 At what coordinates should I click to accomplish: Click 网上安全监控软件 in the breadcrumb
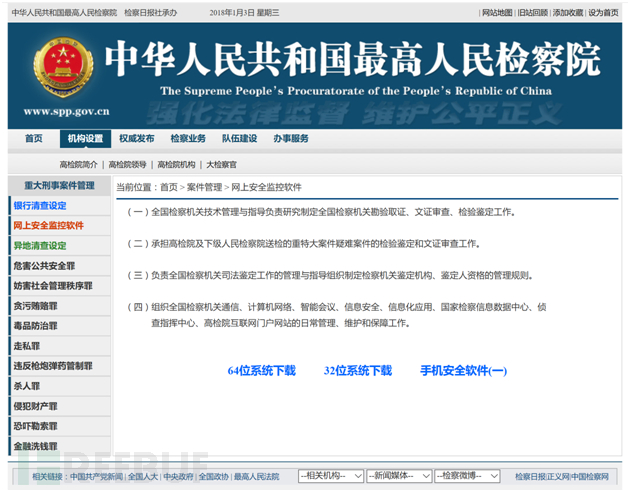(x=266, y=187)
